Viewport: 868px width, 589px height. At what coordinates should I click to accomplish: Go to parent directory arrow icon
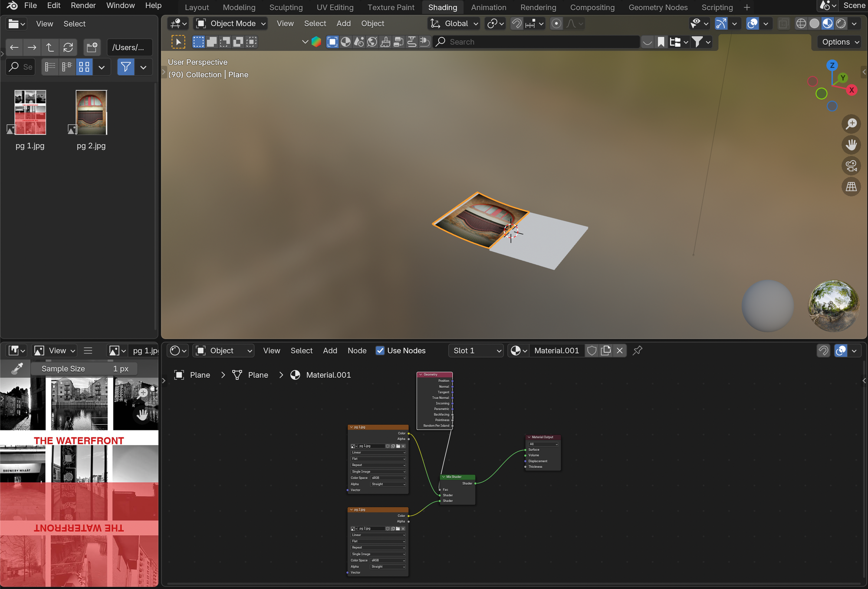tap(50, 47)
